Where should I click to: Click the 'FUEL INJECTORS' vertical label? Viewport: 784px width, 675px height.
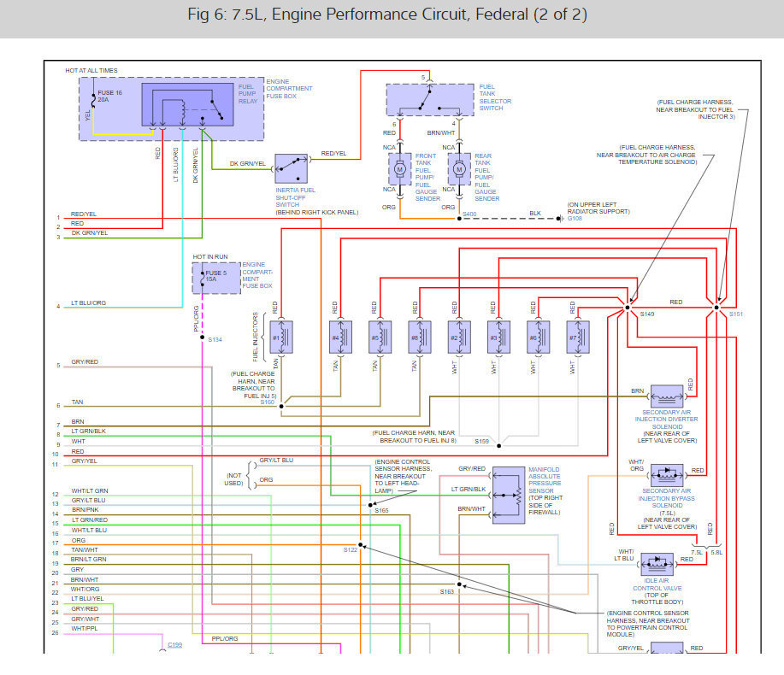[255, 337]
